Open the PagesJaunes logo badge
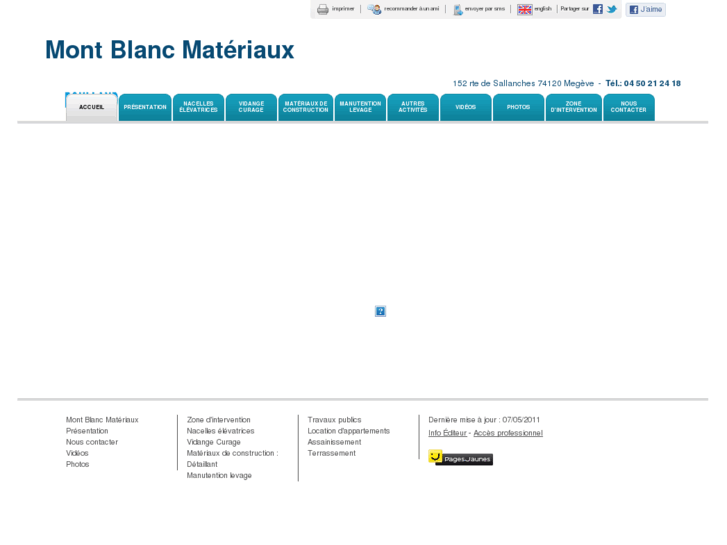The width and height of the screenshot is (727, 545). pos(460,458)
